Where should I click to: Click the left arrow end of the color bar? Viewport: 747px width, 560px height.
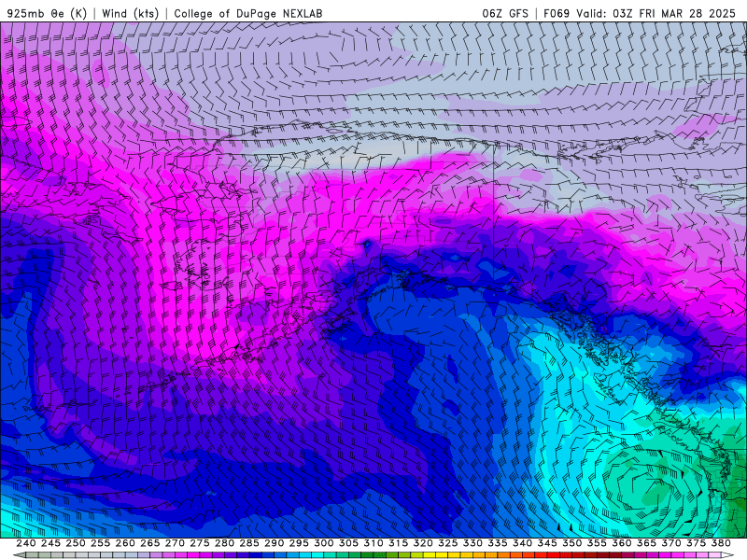click(19, 555)
